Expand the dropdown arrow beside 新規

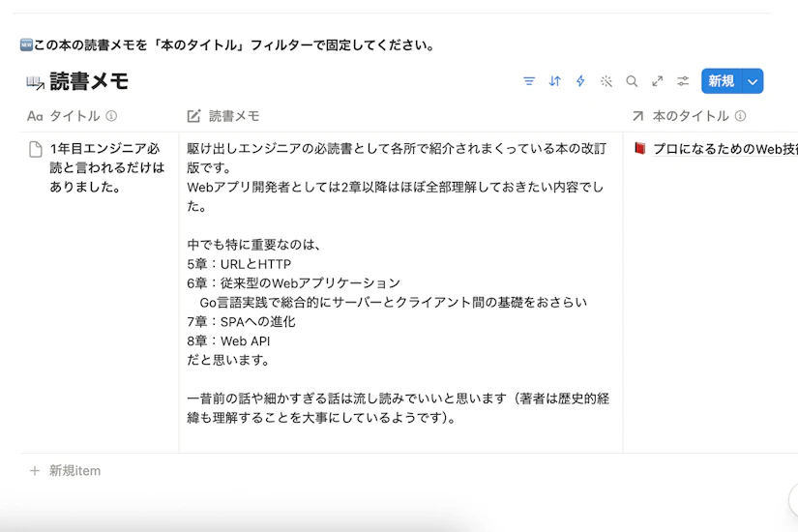pos(753,81)
